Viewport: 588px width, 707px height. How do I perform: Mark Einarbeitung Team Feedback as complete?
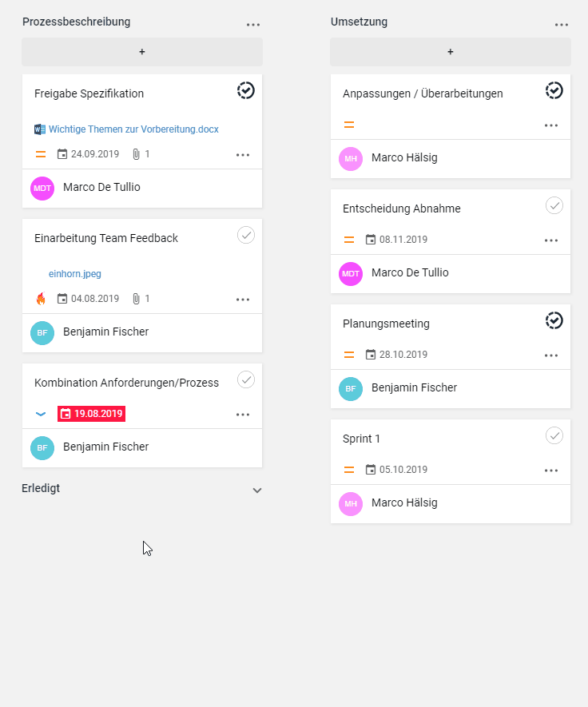pos(246,235)
